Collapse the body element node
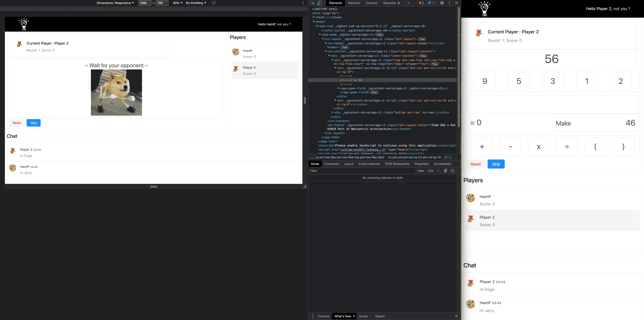Image resolution: width=644 pixels, height=320 pixels. click(313, 22)
